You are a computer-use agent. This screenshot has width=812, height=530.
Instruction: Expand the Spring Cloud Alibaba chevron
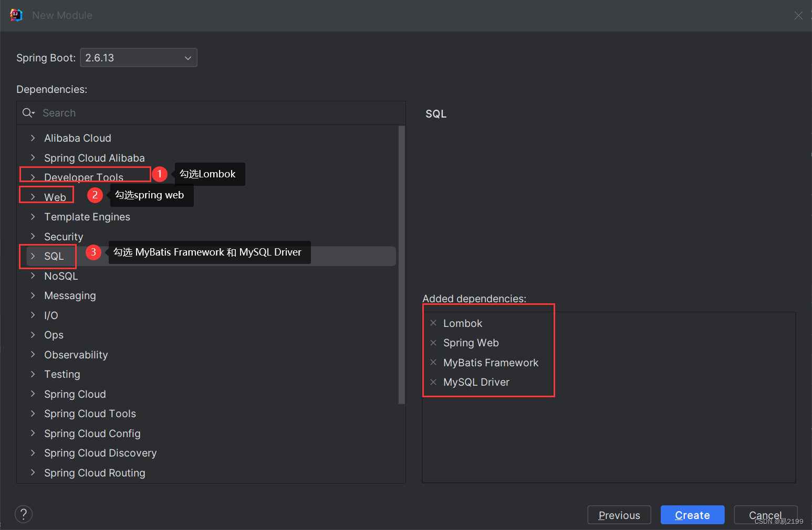tap(33, 157)
